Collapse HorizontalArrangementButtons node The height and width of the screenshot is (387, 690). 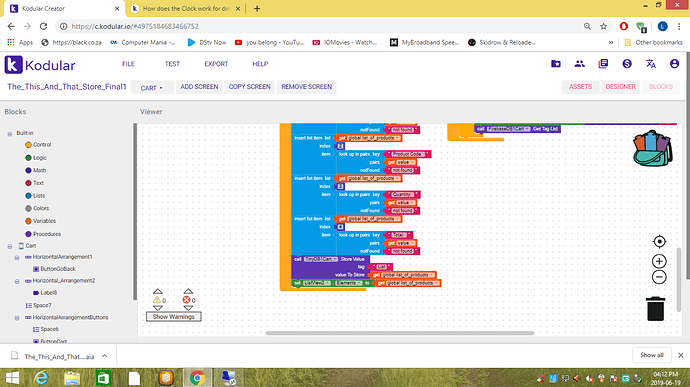tap(17, 317)
